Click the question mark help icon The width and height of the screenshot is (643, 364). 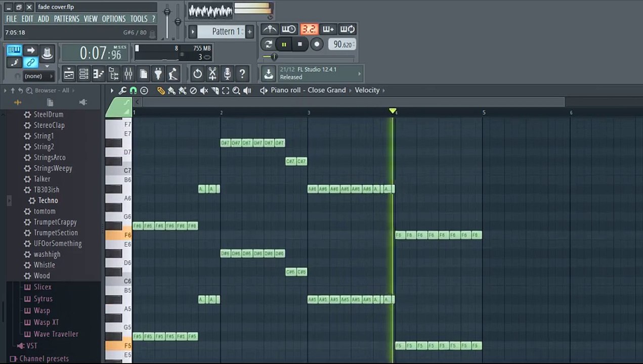242,74
